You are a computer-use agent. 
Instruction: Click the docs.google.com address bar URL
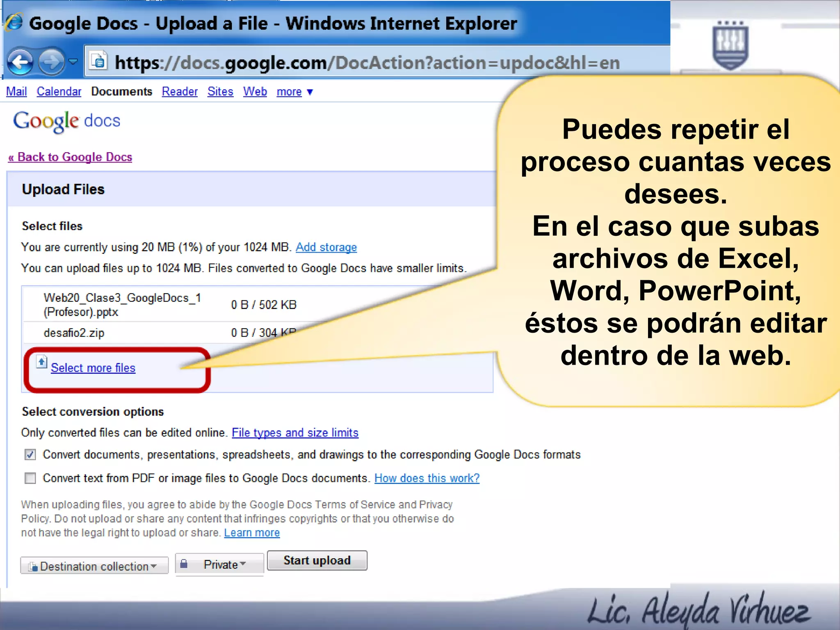point(367,62)
